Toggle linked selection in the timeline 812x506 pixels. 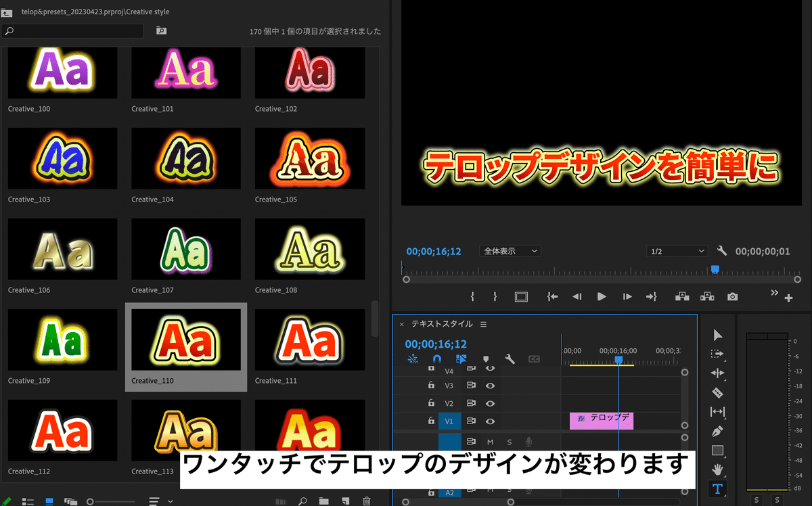coord(461,359)
